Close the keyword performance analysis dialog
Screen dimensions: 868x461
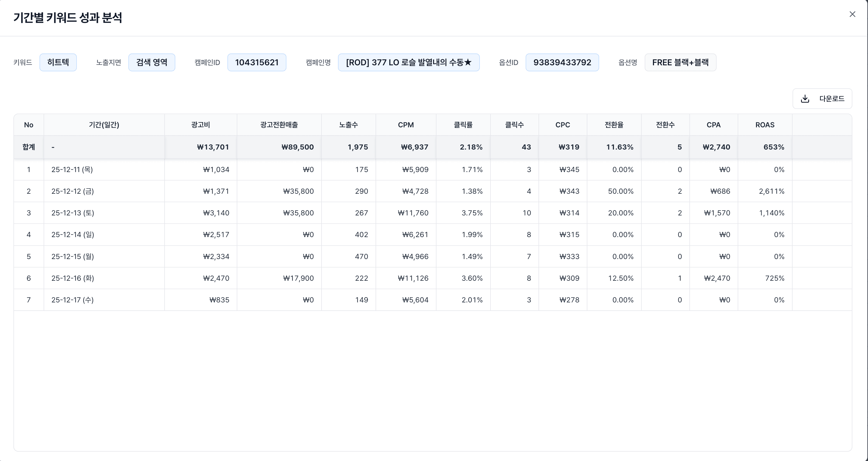(x=852, y=14)
